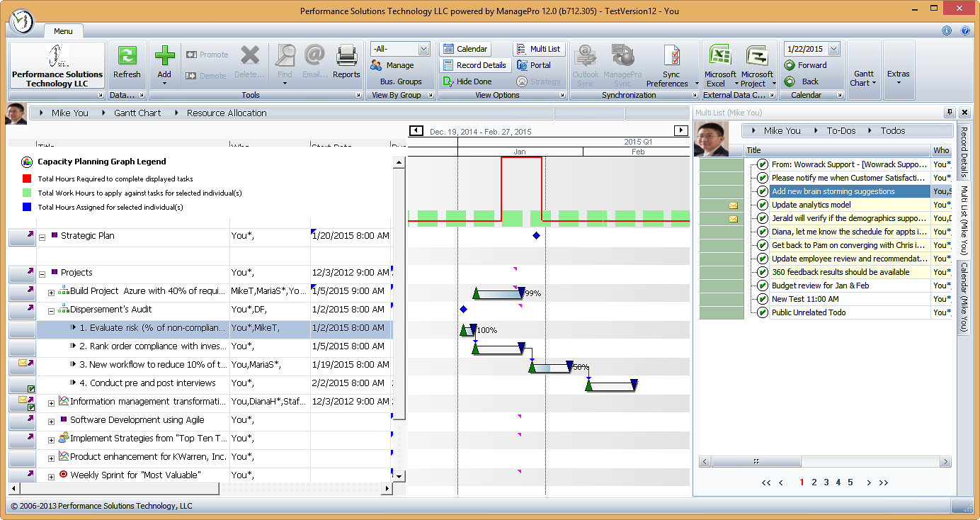Expand Weekly Sprint for "Most Valuable" node
Image resolution: width=980 pixels, height=520 pixels.
(52, 477)
